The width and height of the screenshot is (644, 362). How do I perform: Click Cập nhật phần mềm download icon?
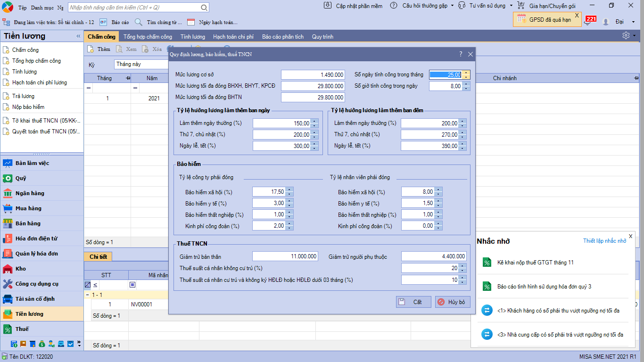coord(328,6)
